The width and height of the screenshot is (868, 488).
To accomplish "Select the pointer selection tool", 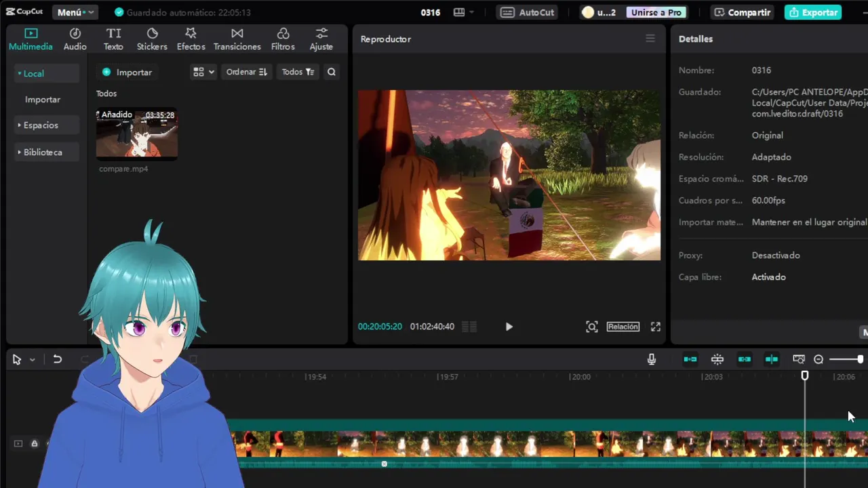I will tap(17, 359).
